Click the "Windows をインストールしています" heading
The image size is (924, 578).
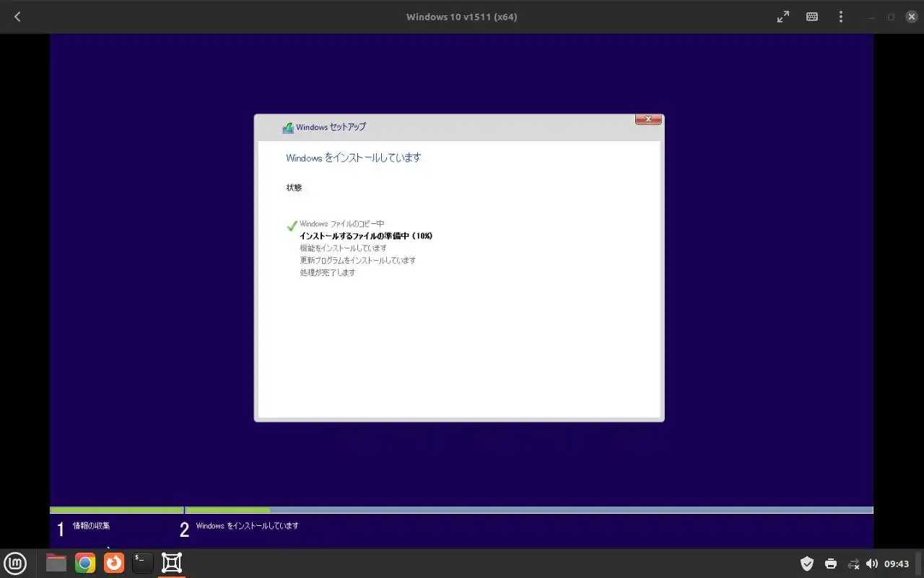tap(353, 158)
